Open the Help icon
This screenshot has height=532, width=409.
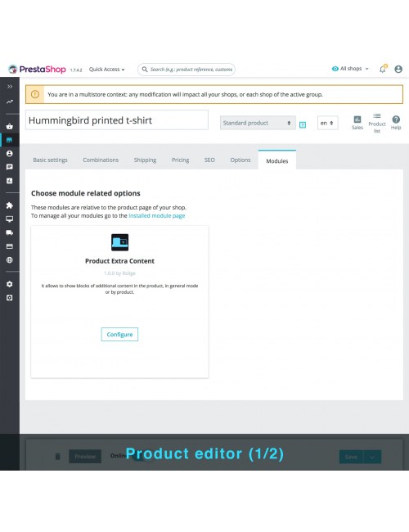396,123
